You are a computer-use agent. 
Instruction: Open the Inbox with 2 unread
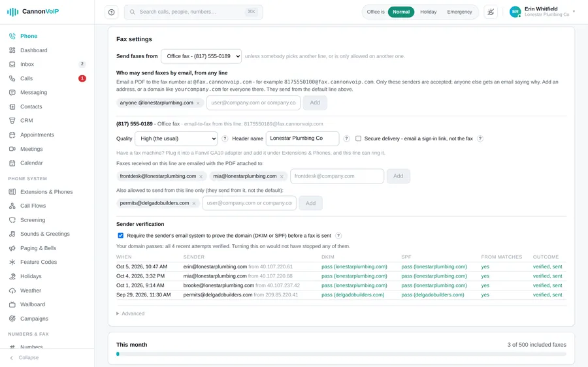tap(47, 65)
